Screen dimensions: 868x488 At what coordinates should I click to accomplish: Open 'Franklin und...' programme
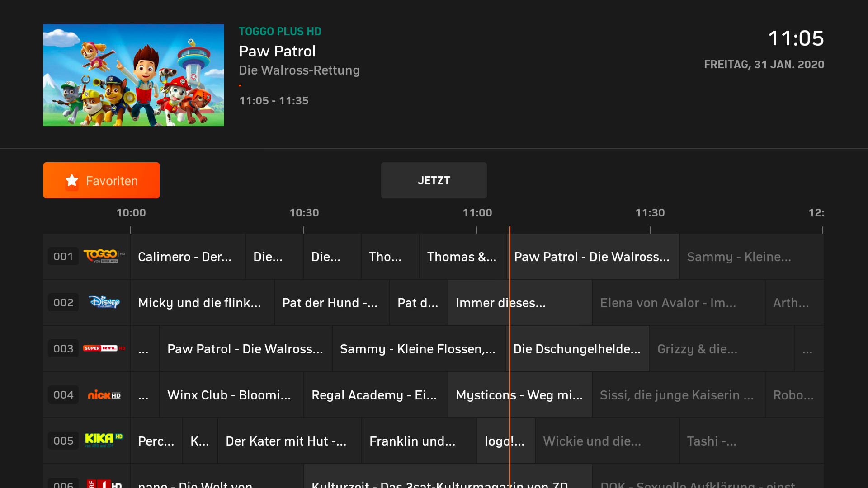click(419, 441)
